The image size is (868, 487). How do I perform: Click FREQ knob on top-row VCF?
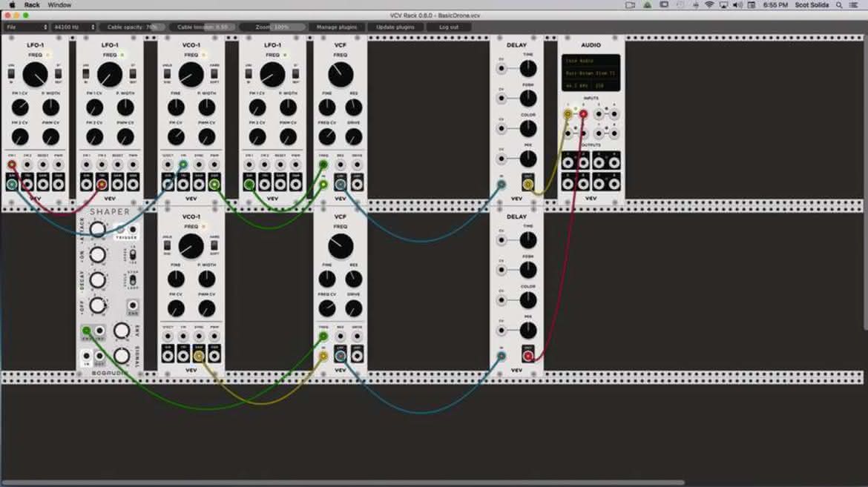[341, 75]
